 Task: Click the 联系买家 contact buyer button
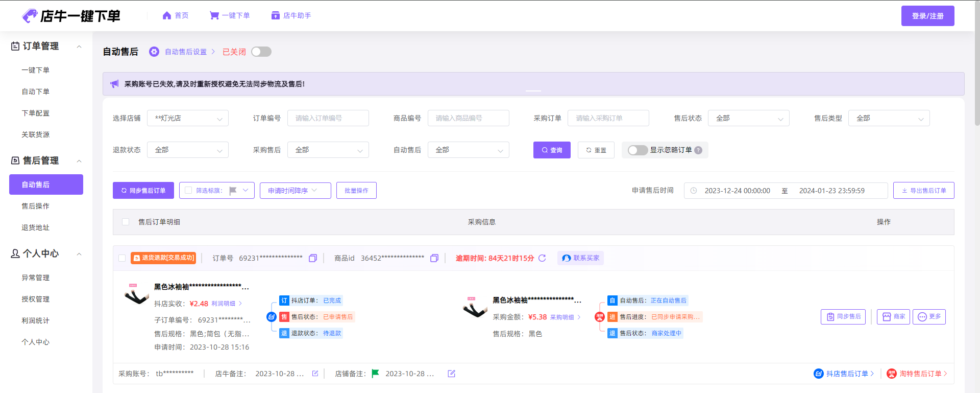(581, 258)
